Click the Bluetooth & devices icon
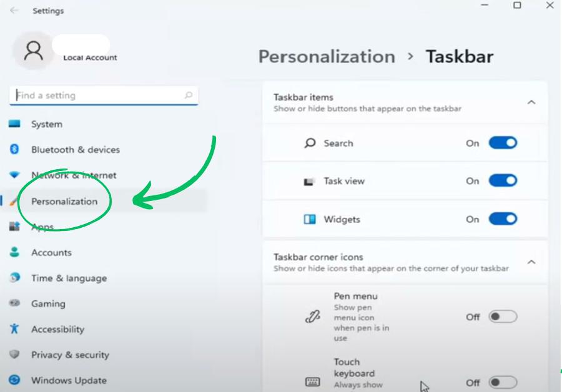 click(x=14, y=149)
